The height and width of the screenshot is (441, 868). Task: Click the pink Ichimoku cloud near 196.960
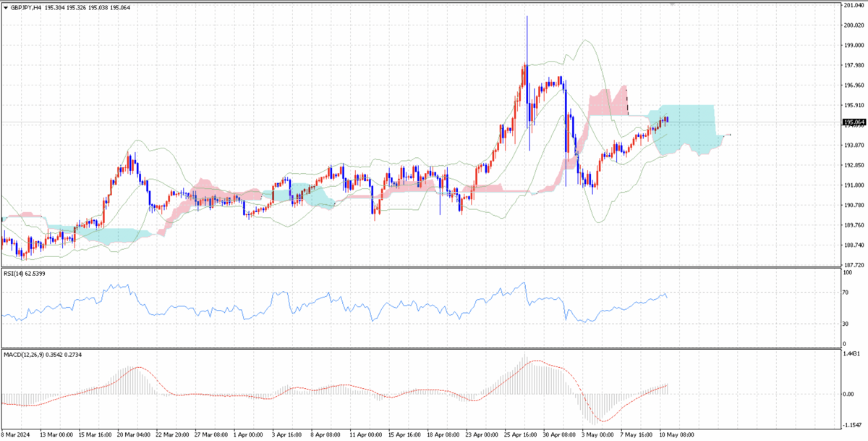point(608,101)
